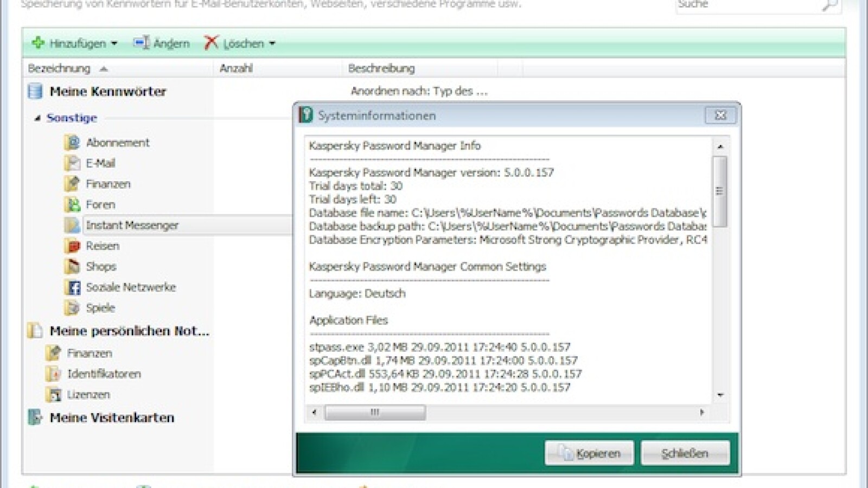Click the Systeminformationen dialog title icon
The height and width of the screenshot is (488, 868).
pos(306,115)
